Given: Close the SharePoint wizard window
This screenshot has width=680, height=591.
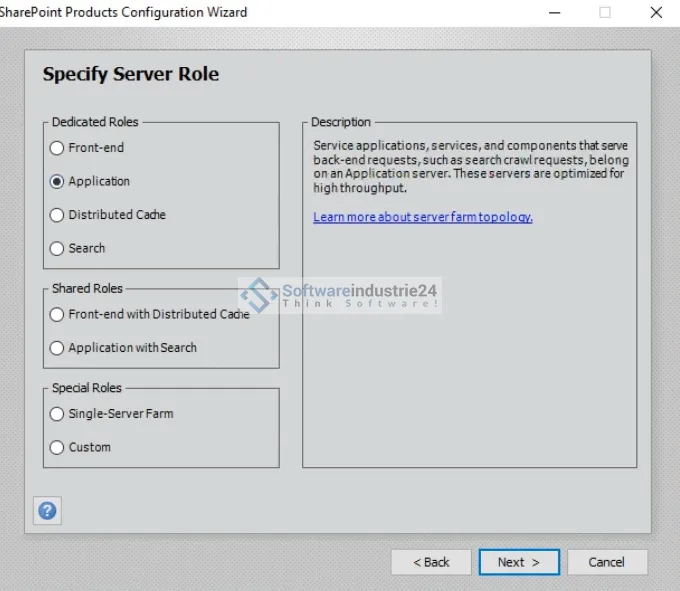Looking at the screenshot, I should (655, 13).
